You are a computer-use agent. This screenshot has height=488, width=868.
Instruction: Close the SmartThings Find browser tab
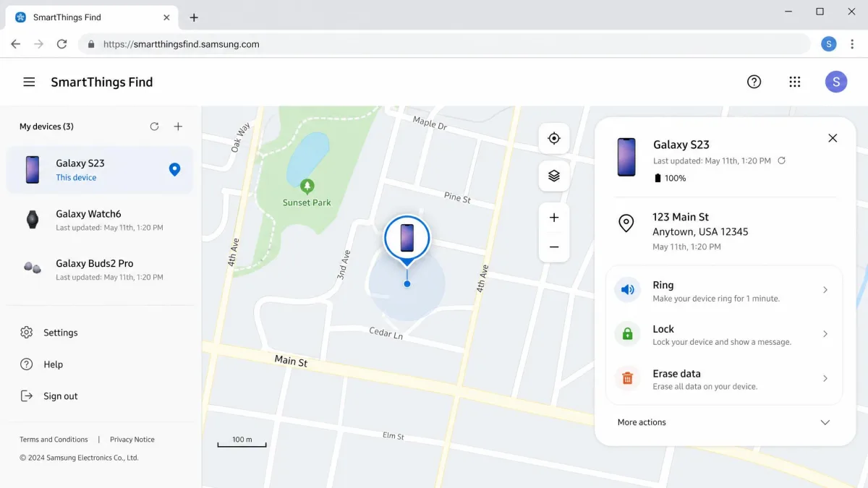(167, 17)
